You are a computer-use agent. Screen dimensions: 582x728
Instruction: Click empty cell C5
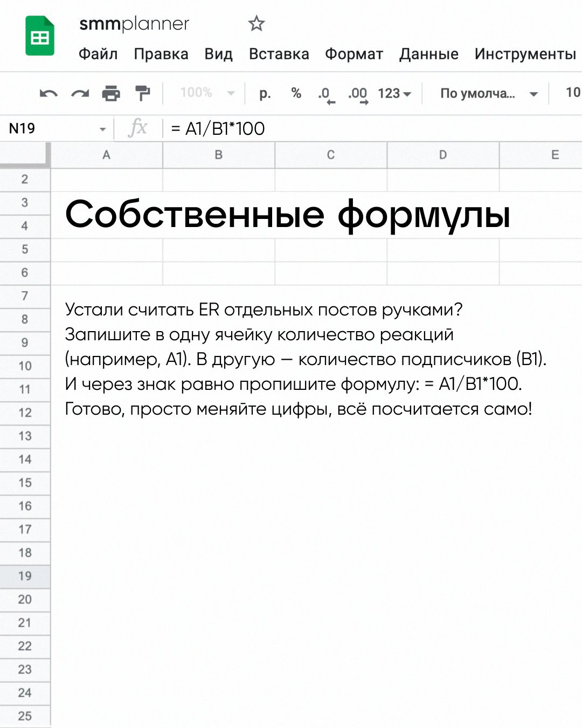click(x=331, y=250)
